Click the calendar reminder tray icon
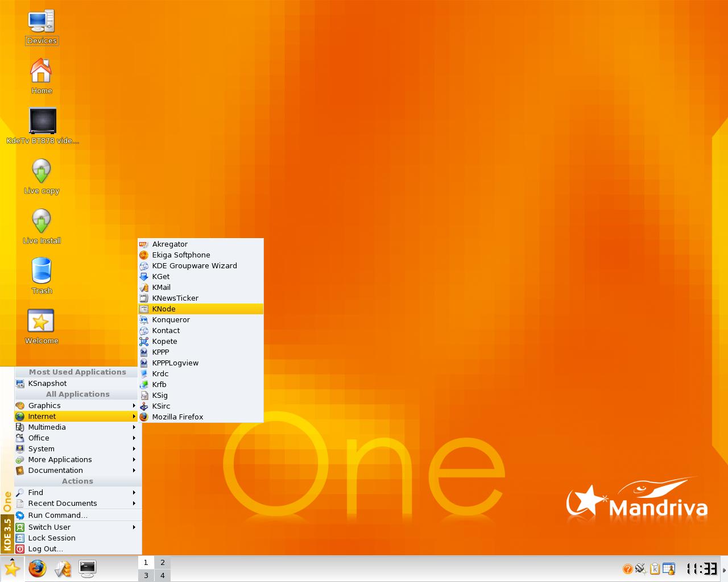 669,568
